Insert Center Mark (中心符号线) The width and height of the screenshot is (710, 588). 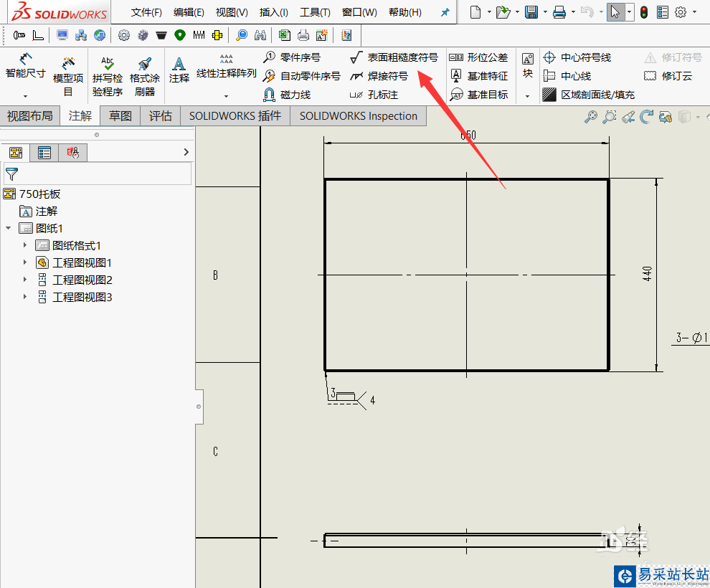(x=577, y=57)
